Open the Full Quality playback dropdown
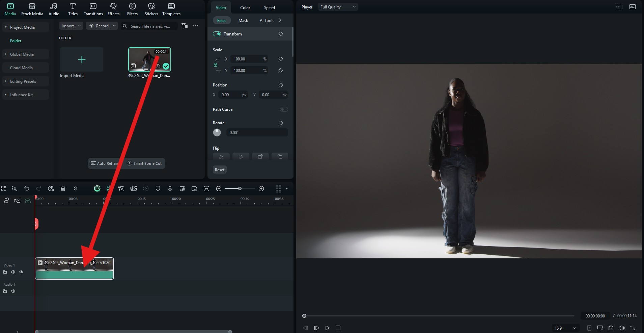 coord(338,7)
